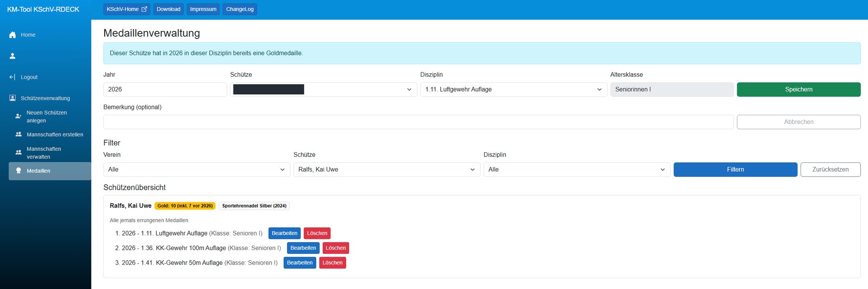Reset filters with Zurücksetzen
Screen dimensions: 868x289
830,170
